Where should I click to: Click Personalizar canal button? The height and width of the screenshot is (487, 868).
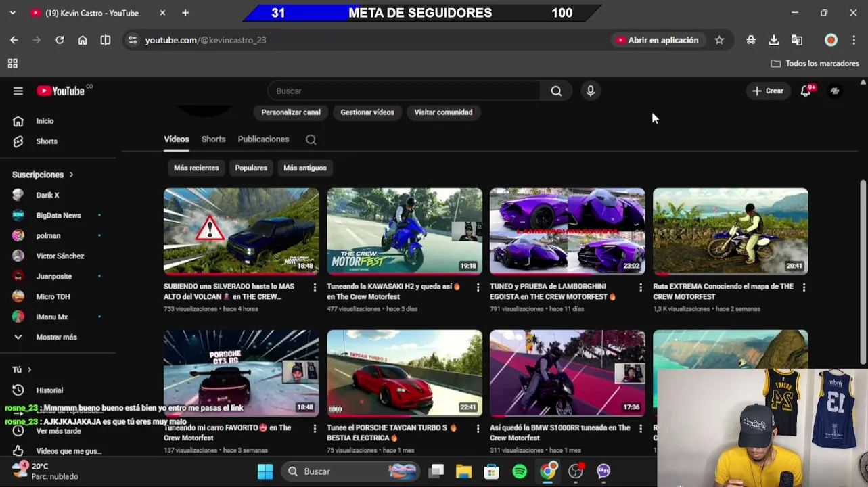pos(291,112)
